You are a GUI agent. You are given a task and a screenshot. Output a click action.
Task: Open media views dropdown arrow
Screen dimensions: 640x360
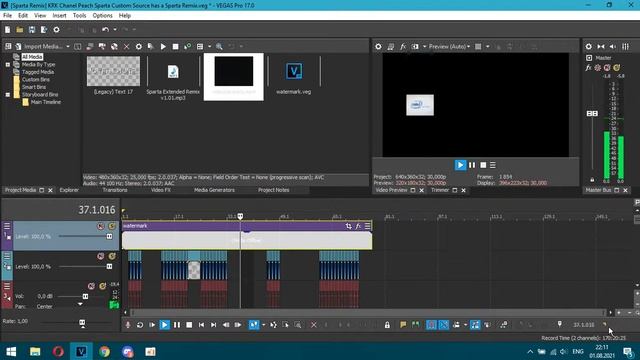209,47
